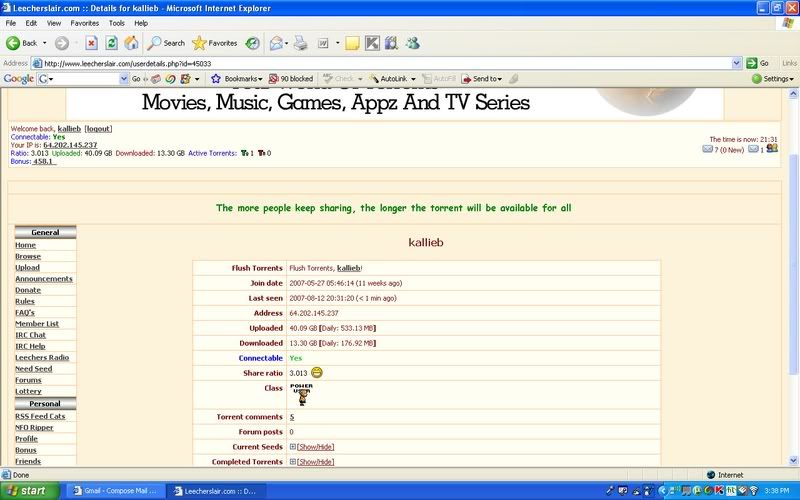Click the AutoLink toolbar button
Screen dimensions: 800x500
tap(389, 79)
